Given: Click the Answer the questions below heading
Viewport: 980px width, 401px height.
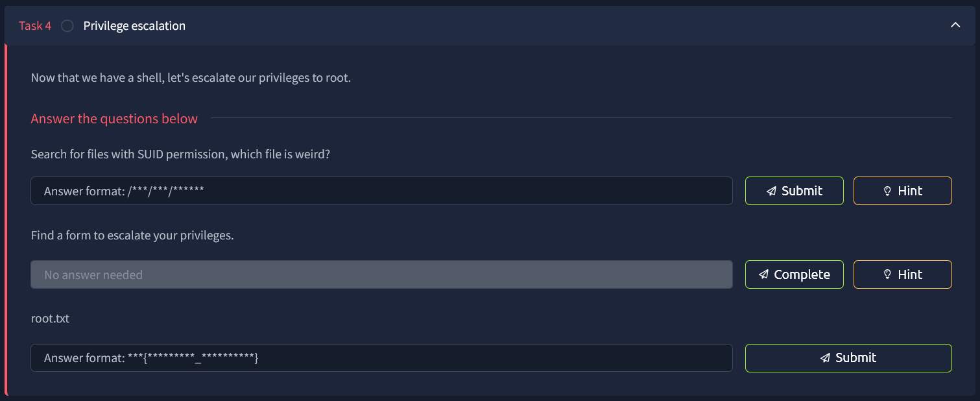Looking at the screenshot, I should [x=114, y=119].
